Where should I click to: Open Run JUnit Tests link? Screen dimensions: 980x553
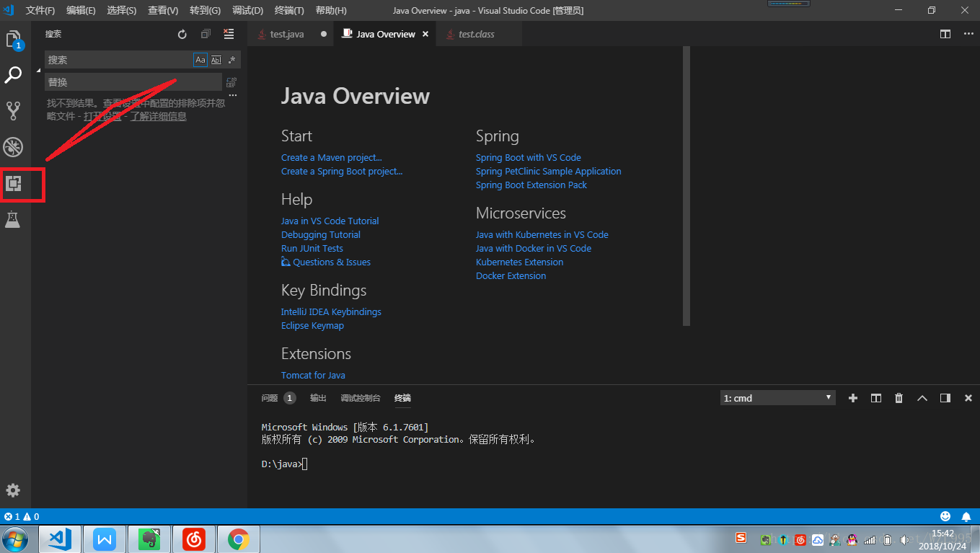pos(312,248)
